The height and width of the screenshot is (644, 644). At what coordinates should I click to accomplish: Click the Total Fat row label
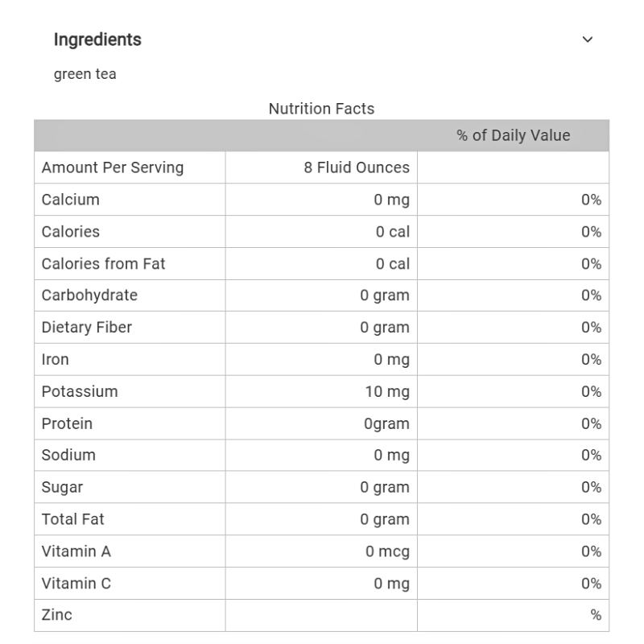[73, 519]
